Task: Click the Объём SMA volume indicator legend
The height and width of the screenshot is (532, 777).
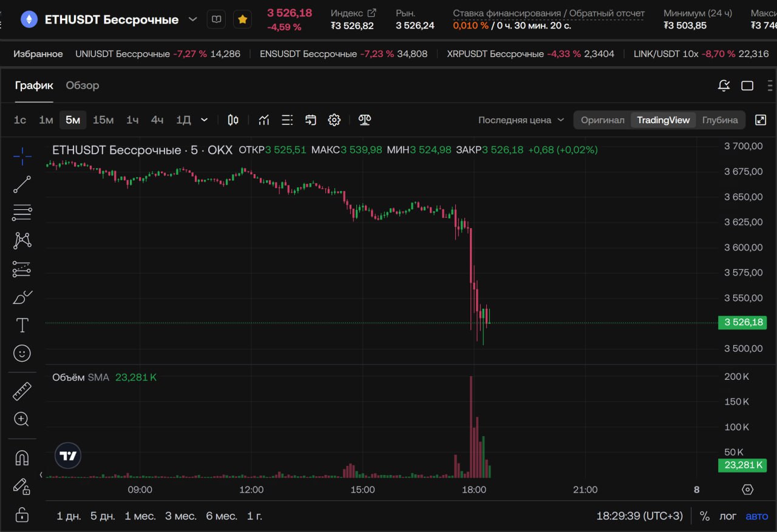Action: (104, 377)
